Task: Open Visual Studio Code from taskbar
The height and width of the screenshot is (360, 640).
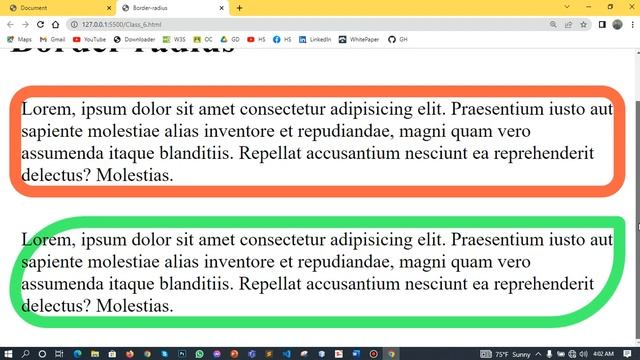Action: [x=287, y=354]
